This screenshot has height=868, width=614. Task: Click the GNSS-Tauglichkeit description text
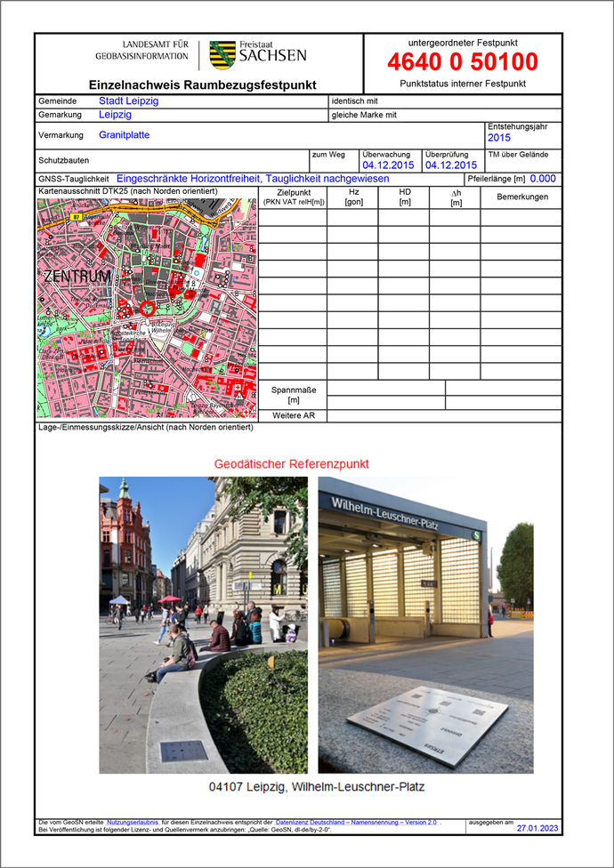pos(253,179)
